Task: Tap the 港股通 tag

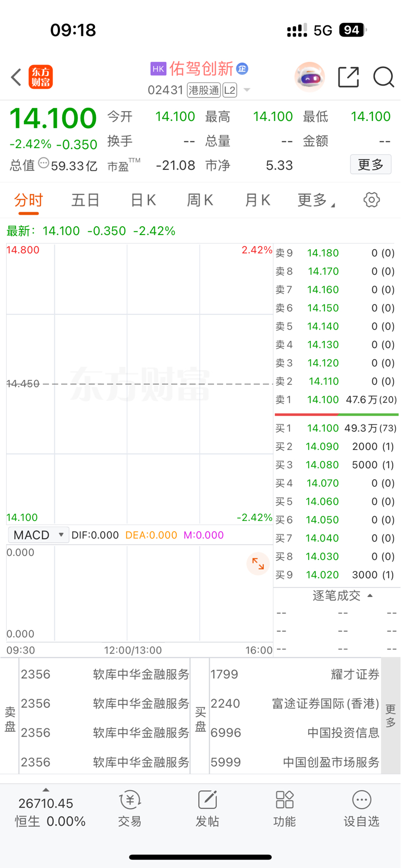Action: 204,90
